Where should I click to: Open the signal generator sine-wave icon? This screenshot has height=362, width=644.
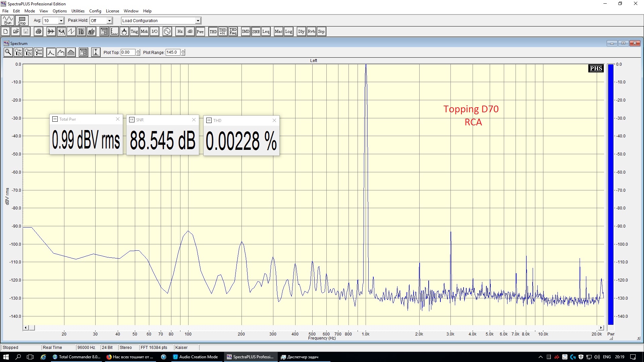click(x=167, y=32)
